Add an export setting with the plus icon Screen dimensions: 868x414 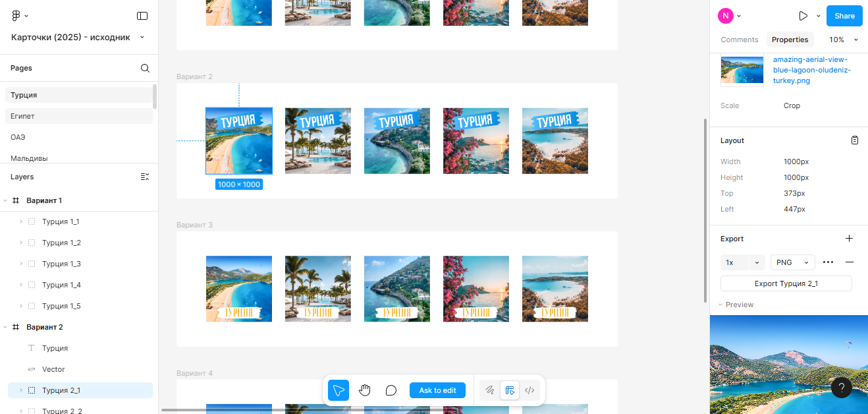[850, 239]
